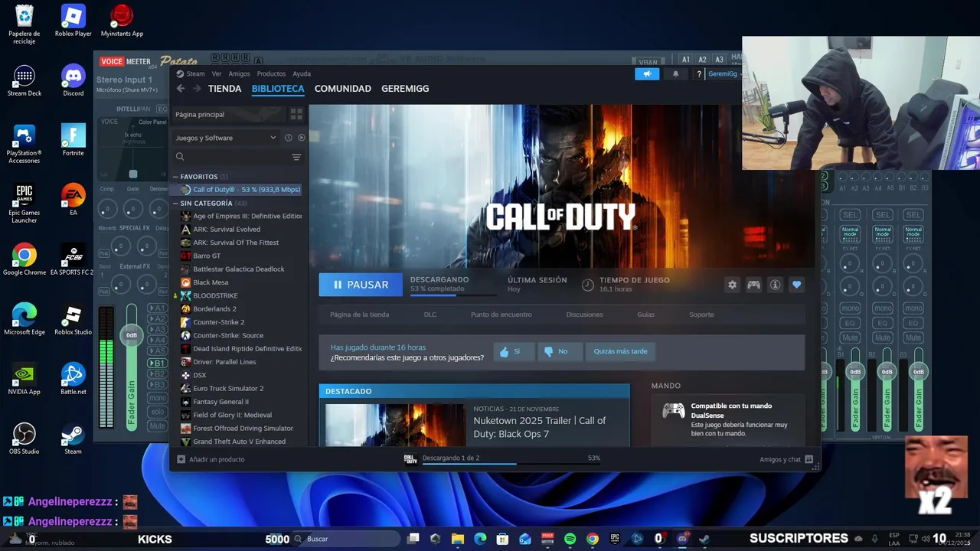This screenshot has height=551, width=980.
Task: Open the DLC link
Action: (430, 315)
